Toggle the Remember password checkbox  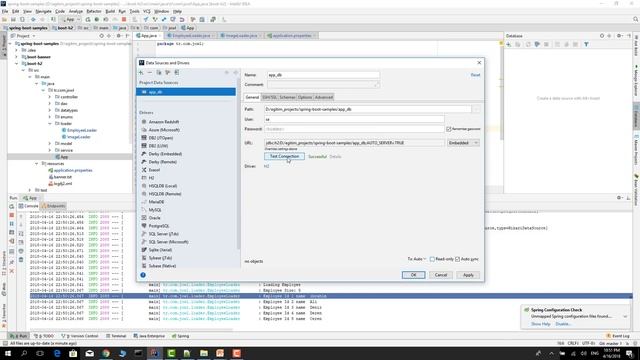[x=449, y=129]
